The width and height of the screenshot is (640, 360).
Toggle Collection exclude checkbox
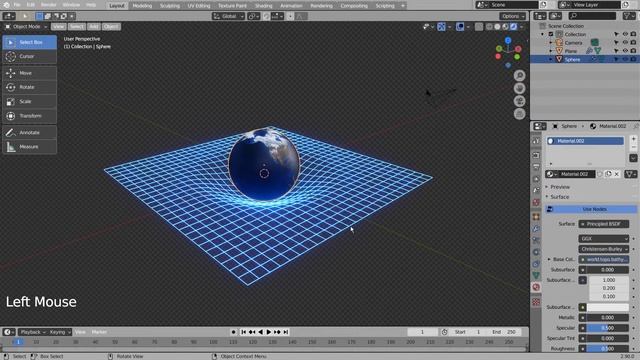(x=551, y=34)
